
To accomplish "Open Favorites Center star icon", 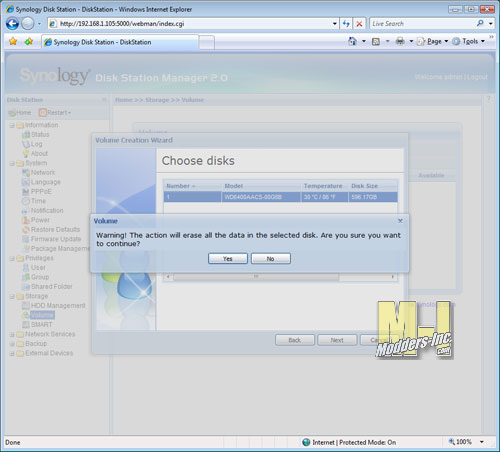I will 13,41.
